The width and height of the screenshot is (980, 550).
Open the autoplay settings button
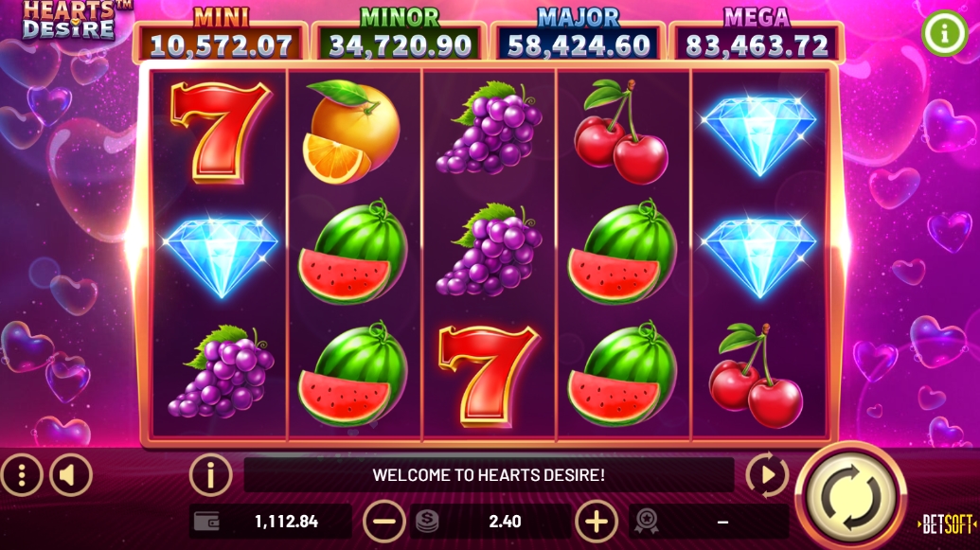point(767,475)
